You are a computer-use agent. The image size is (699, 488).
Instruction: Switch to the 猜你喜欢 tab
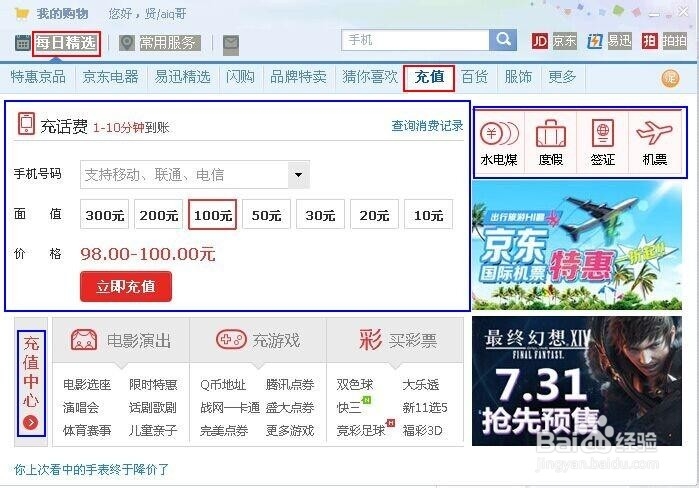370,77
